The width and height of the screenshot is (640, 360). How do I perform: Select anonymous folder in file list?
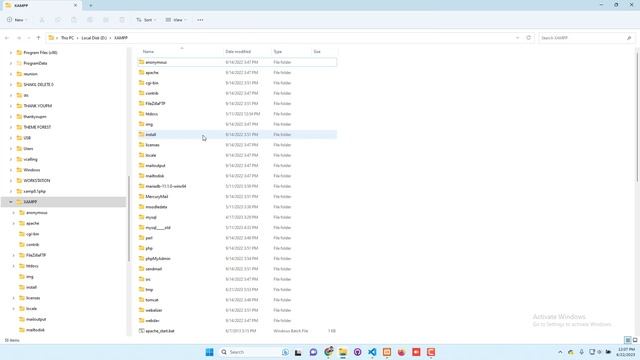(237, 62)
